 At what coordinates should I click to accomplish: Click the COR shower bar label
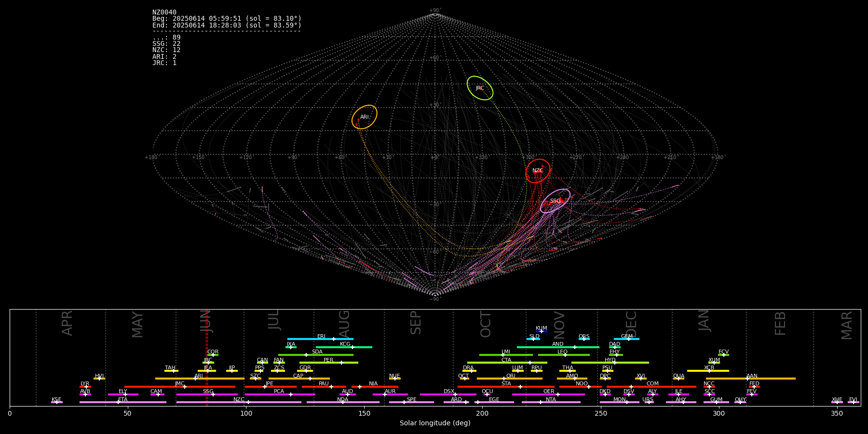click(x=213, y=352)
